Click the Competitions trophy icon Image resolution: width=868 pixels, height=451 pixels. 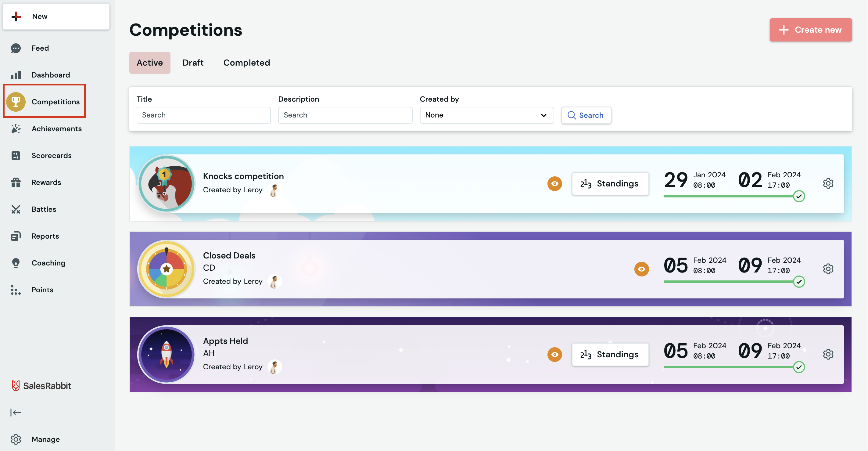point(16,101)
